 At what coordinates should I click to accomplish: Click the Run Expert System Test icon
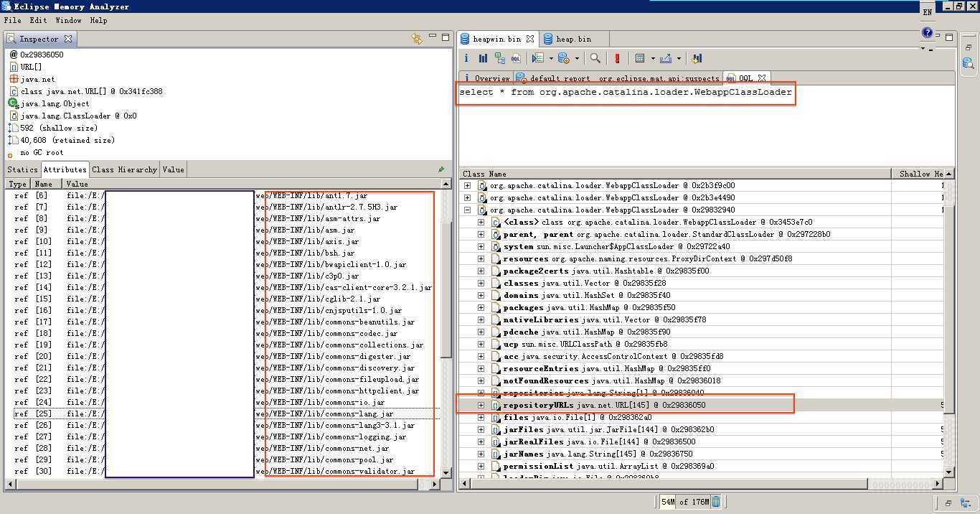[x=564, y=58]
